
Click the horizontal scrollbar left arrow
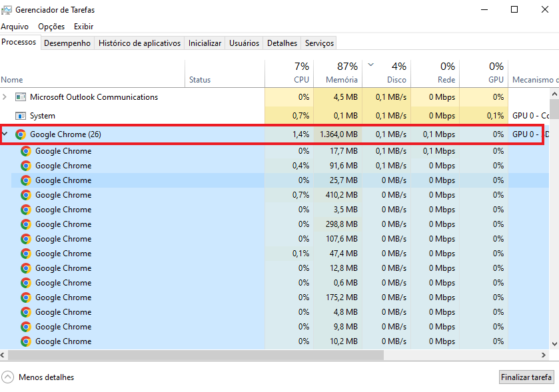tap(3, 355)
